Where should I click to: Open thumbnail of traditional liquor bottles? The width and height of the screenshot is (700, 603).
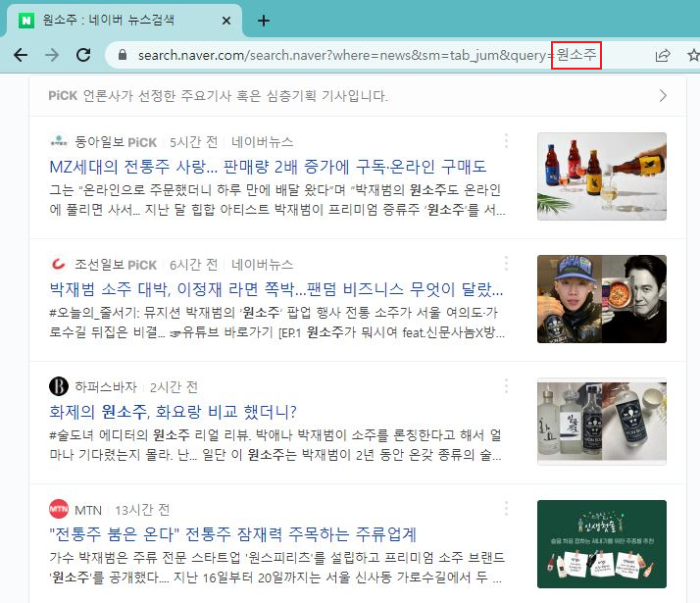602,176
